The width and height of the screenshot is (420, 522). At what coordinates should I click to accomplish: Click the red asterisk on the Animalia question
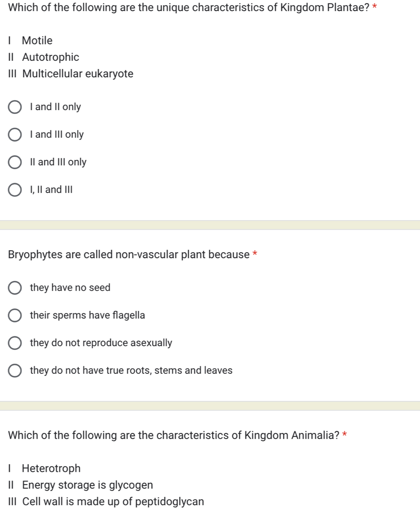pyautogui.click(x=344, y=435)
